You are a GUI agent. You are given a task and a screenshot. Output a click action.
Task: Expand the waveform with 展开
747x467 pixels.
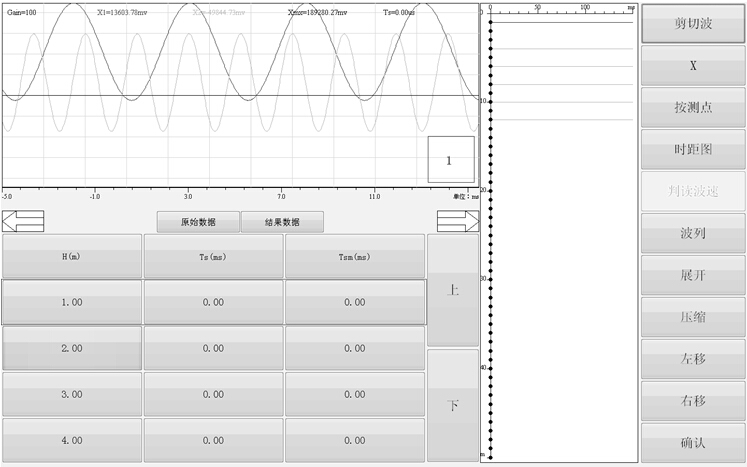click(692, 275)
